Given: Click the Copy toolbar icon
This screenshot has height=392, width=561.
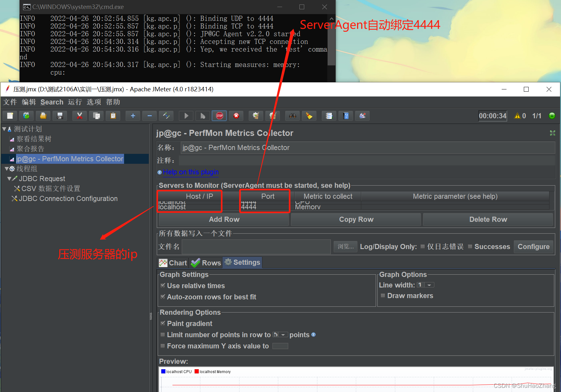Looking at the screenshot, I should 96,116.
